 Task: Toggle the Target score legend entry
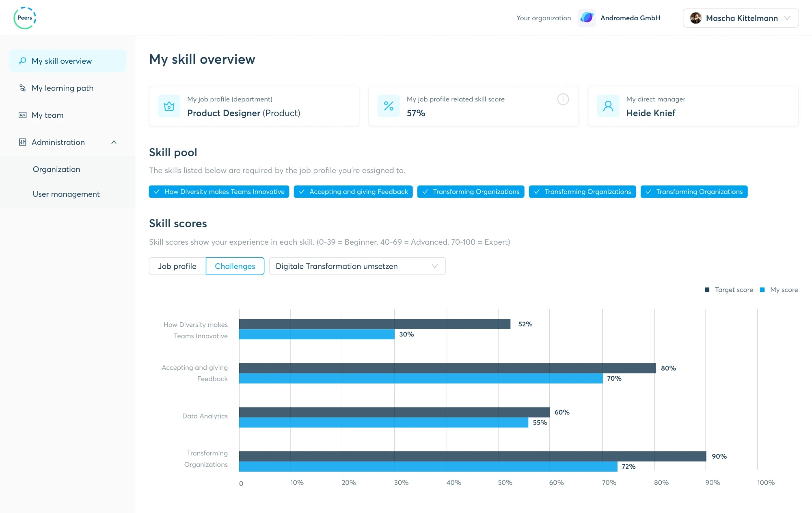coord(729,290)
